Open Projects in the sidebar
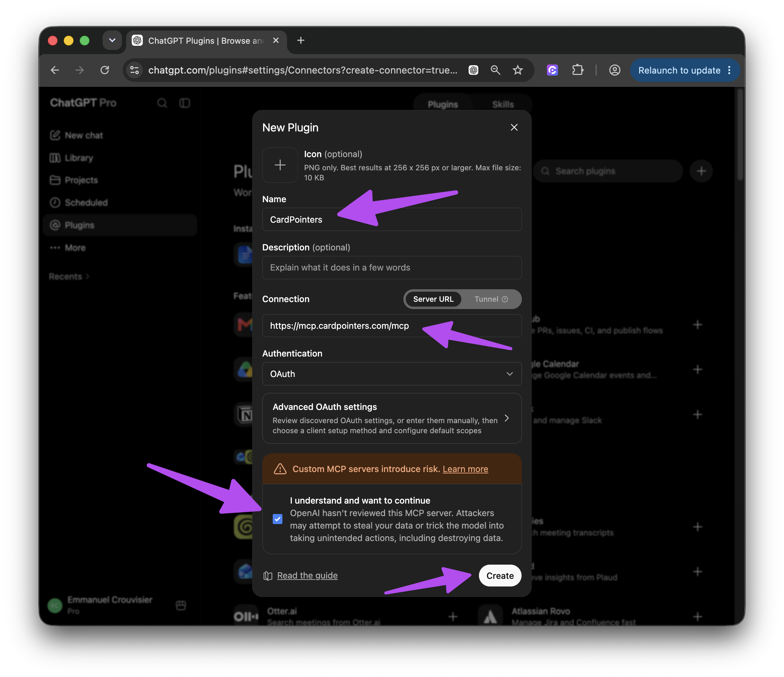Screen dimensions: 784x677 pyautogui.click(x=120, y=180)
